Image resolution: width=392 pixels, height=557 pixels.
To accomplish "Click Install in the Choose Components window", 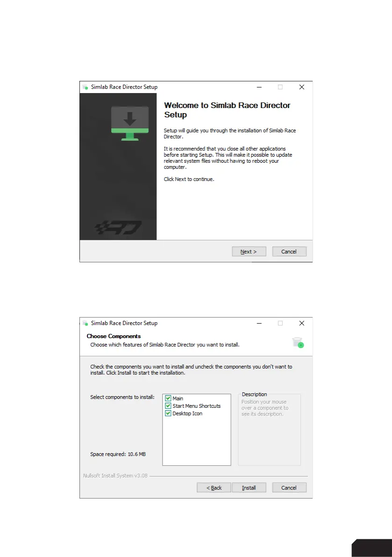I will (x=249, y=488).
